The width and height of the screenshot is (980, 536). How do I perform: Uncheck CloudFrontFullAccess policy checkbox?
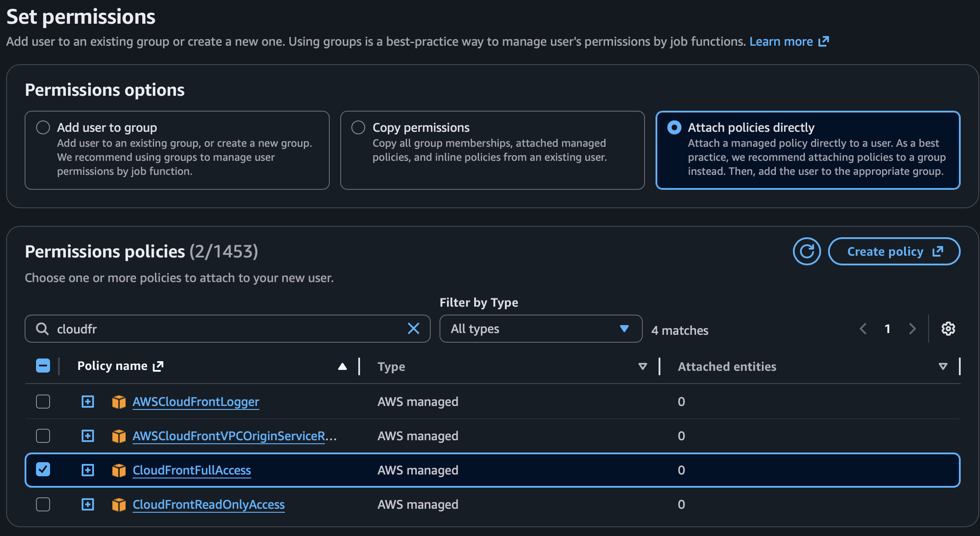[x=43, y=470]
